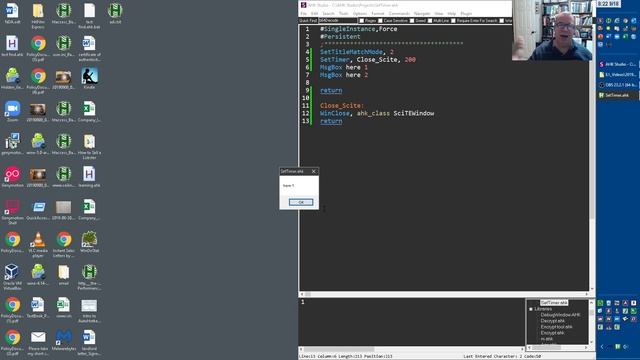
Task: Click the volume speaker tray icon
Action: click(626, 347)
